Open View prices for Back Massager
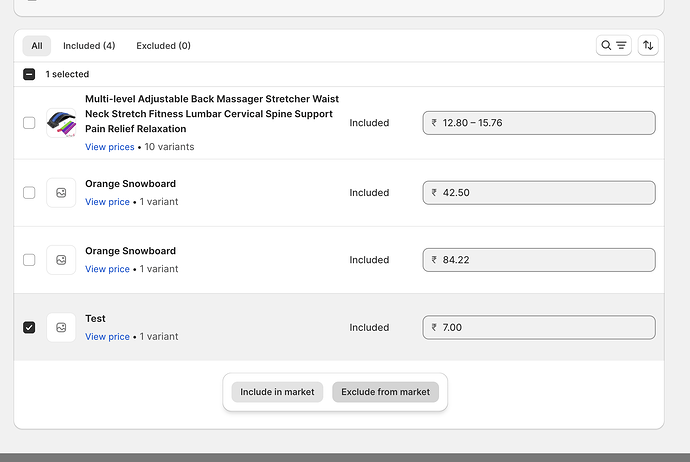The width and height of the screenshot is (690, 462). tap(109, 147)
